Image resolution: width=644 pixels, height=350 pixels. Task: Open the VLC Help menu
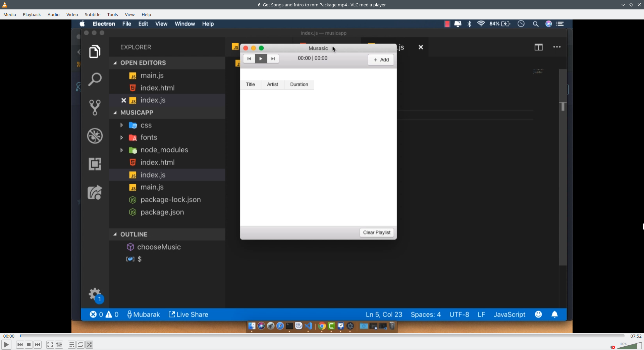[x=146, y=14]
